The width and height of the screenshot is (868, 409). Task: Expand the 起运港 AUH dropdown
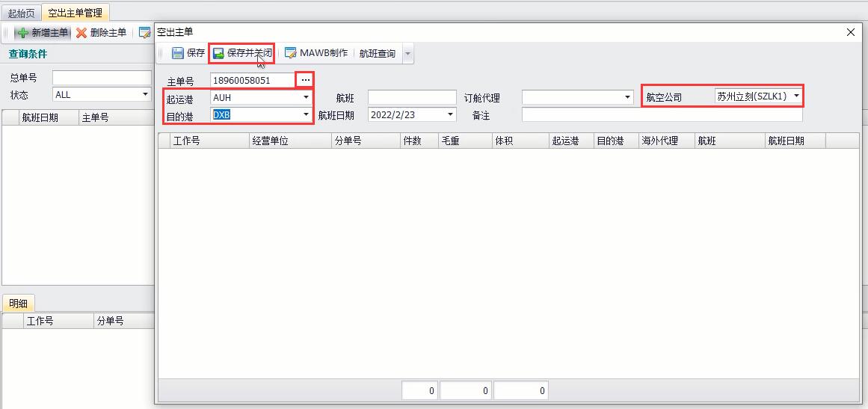click(306, 98)
